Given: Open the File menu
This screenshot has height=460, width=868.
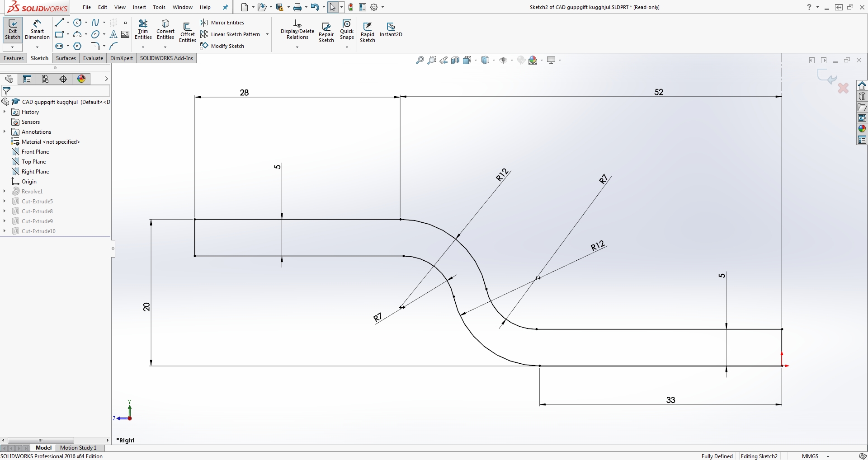Looking at the screenshot, I should (x=87, y=7).
